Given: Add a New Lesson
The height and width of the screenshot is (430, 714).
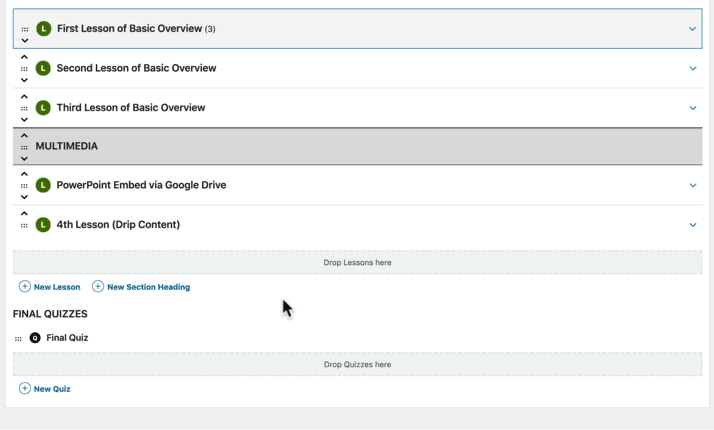Looking at the screenshot, I should pos(50,287).
